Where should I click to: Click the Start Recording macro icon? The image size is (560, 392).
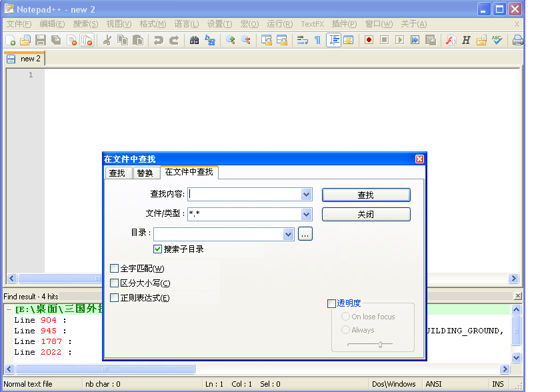coord(369,39)
